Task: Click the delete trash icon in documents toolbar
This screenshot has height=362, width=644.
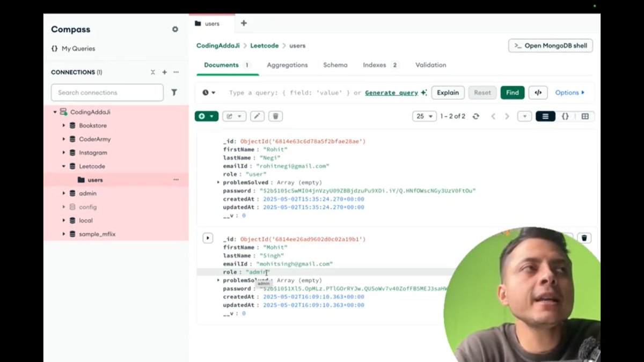Action: click(x=275, y=116)
